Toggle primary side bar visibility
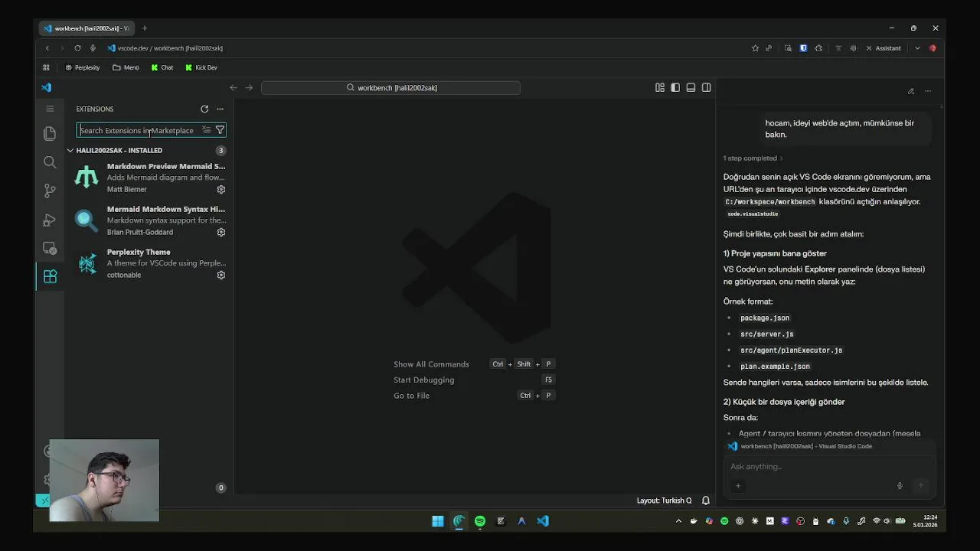This screenshot has height=551, width=980. 675,87
